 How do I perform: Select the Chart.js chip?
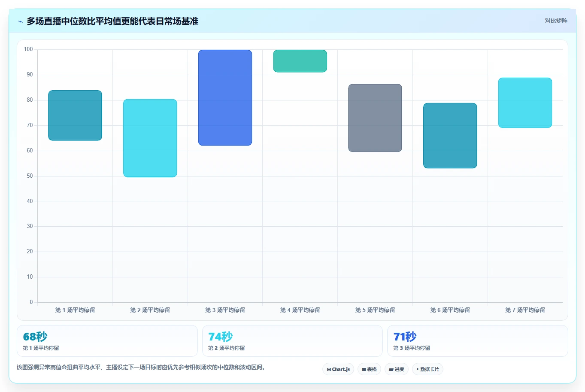point(338,369)
